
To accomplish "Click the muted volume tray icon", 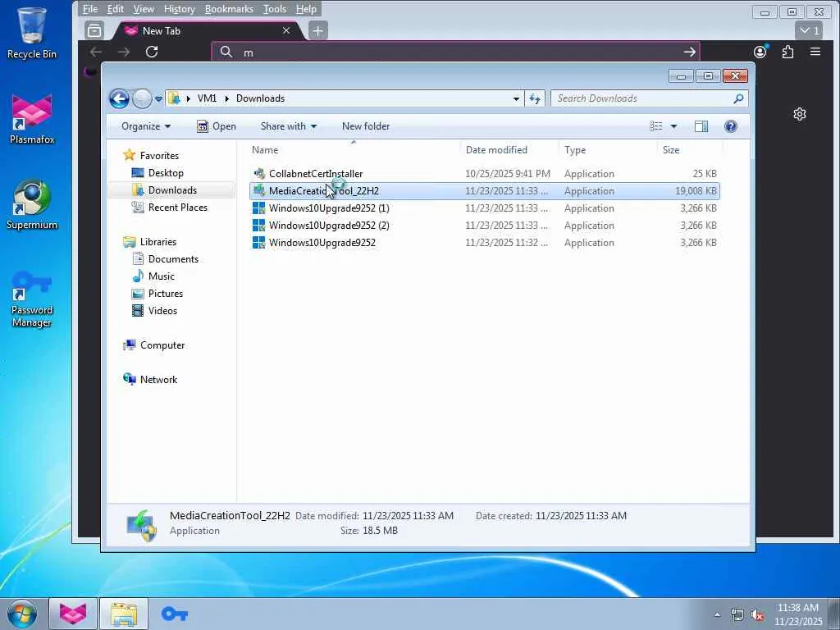I will tap(757, 614).
